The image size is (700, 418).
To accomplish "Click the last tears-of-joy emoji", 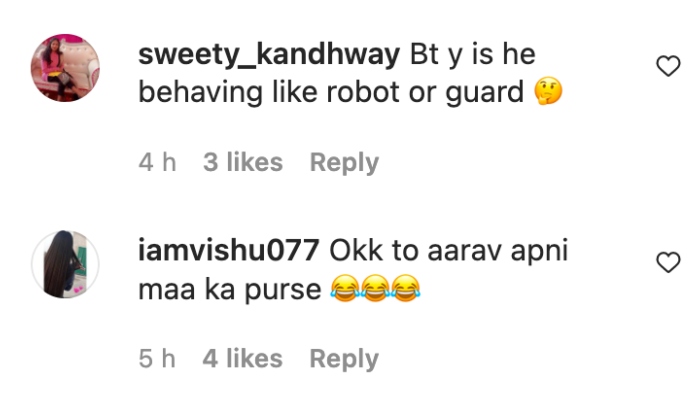I will [406, 288].
